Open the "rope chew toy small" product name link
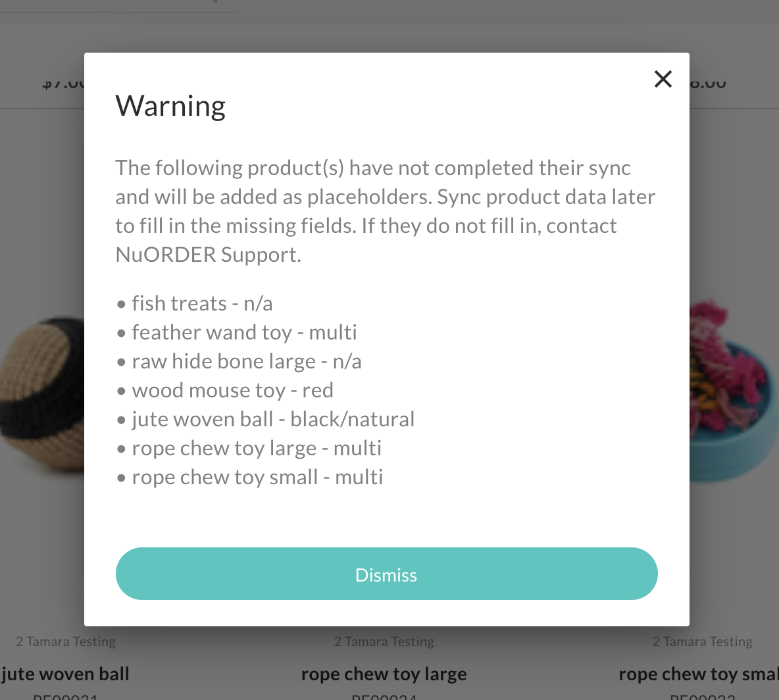Screen dimensions: 779x700 (699, 674)
